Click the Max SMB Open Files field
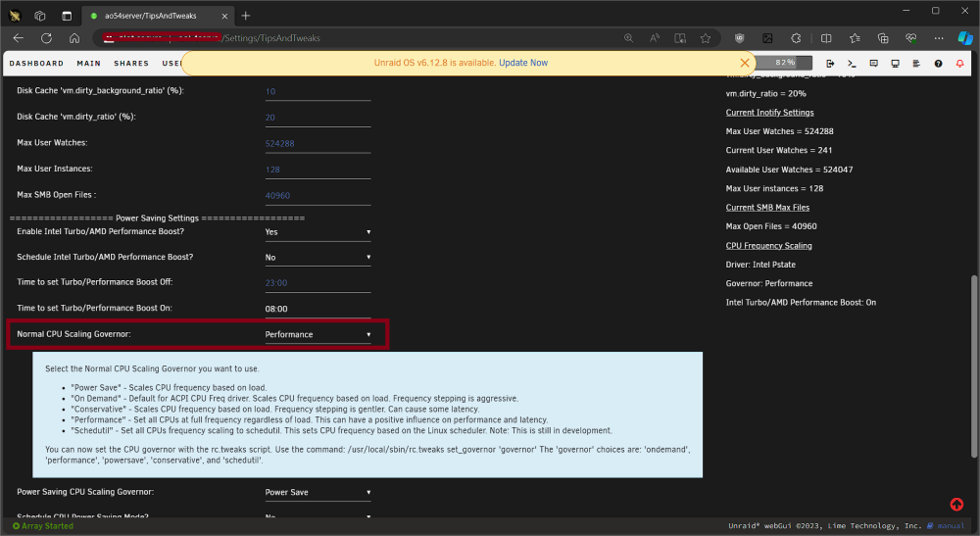The image size is (980, 536). pos(318,196)
